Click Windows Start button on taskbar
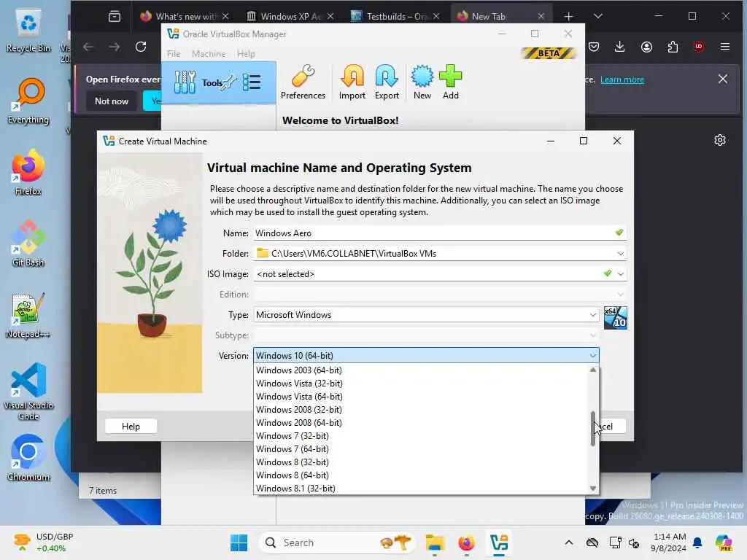The image size is (747, 560). point(239,542)
